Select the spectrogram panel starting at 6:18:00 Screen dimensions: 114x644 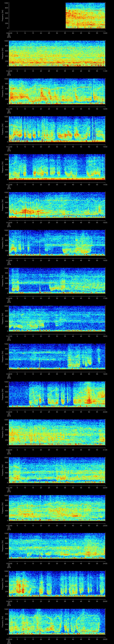(x=57, y=357)
